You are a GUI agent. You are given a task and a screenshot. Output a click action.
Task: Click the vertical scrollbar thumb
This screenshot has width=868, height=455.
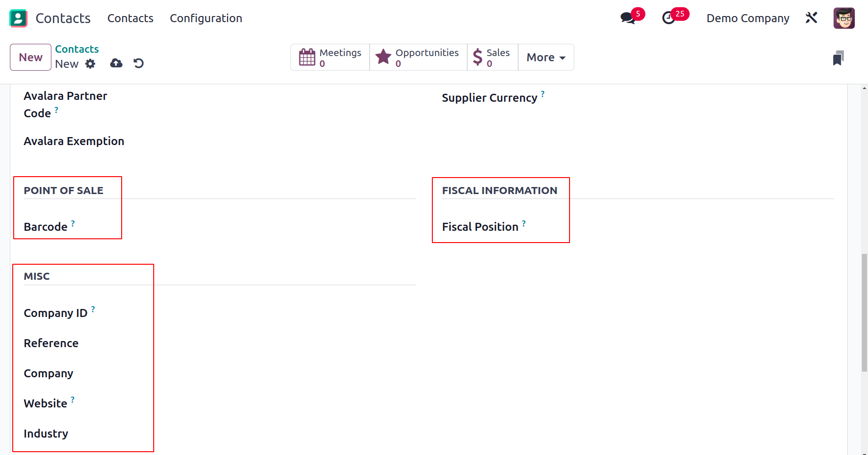click(864, 313)
